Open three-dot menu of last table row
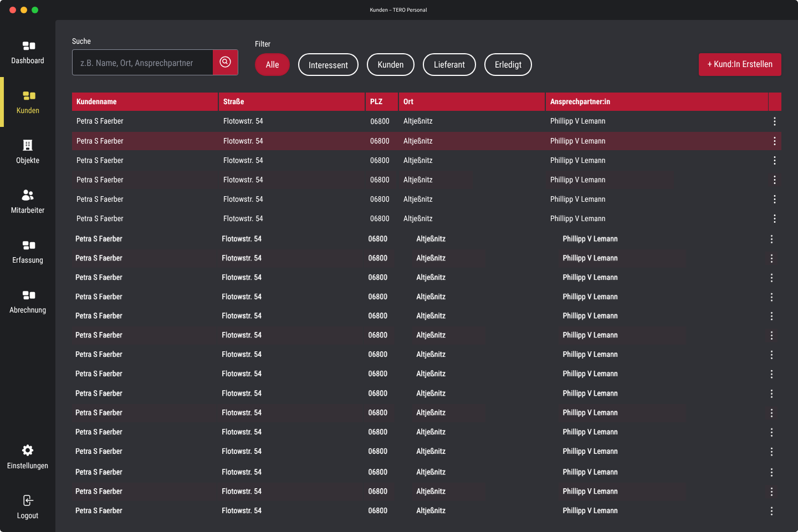This screenshot has width=798, height=532. point(771,511)
